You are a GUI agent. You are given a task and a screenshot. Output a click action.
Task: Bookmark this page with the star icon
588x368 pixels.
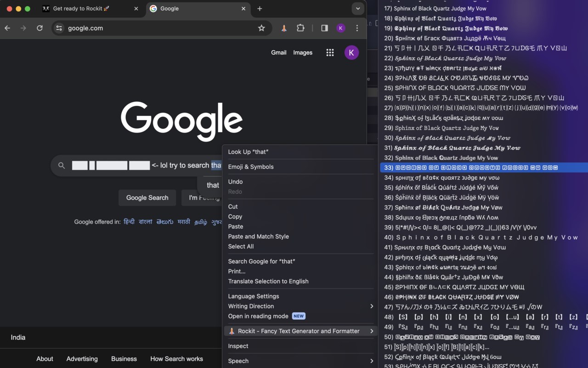(x=261, y=28)
